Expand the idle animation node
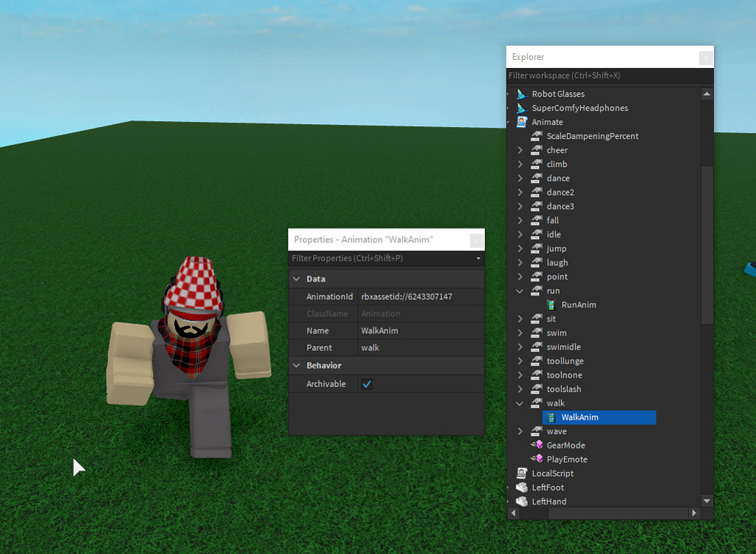Screen dimensions: 756x554 (x=520, y=234)
